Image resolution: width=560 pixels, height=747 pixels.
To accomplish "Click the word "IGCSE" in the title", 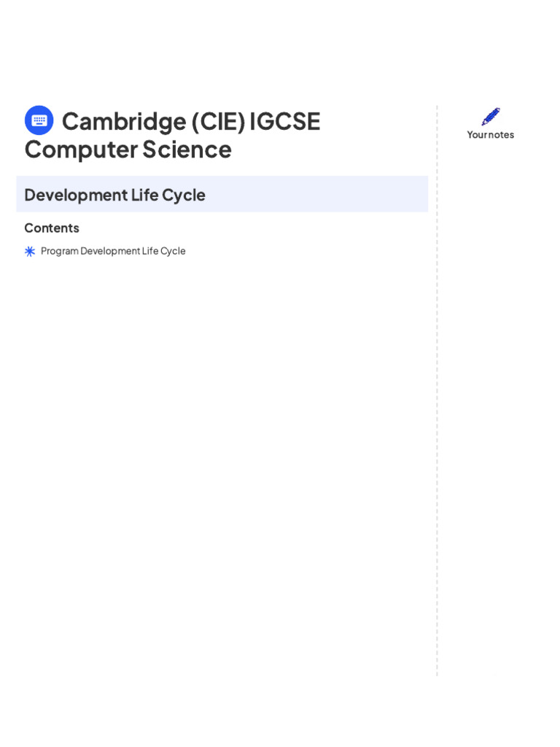I will [285, 121].
